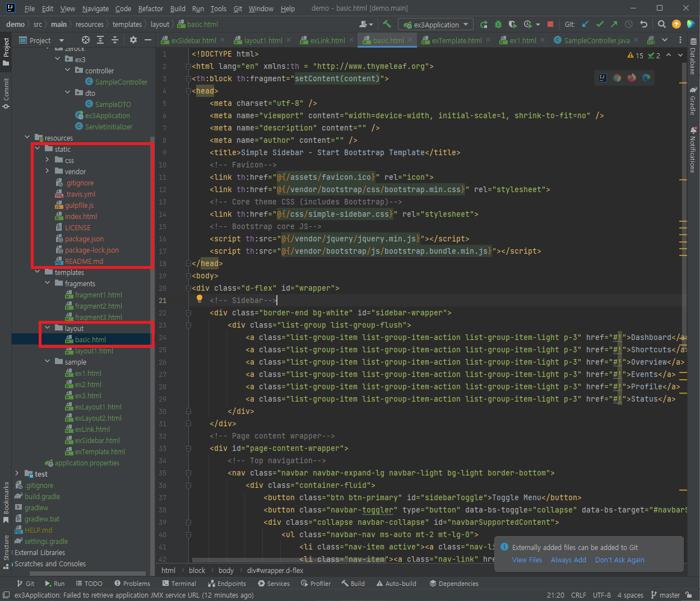Show hidden editor tabs dropdown chevron
Screen dimensions: 700x601
click(x=665, y=40)
